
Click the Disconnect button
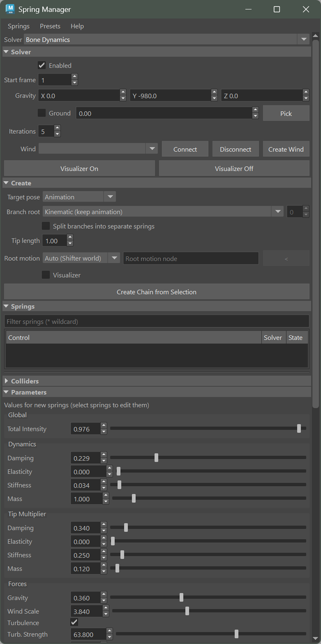click(x=236, y=149)
